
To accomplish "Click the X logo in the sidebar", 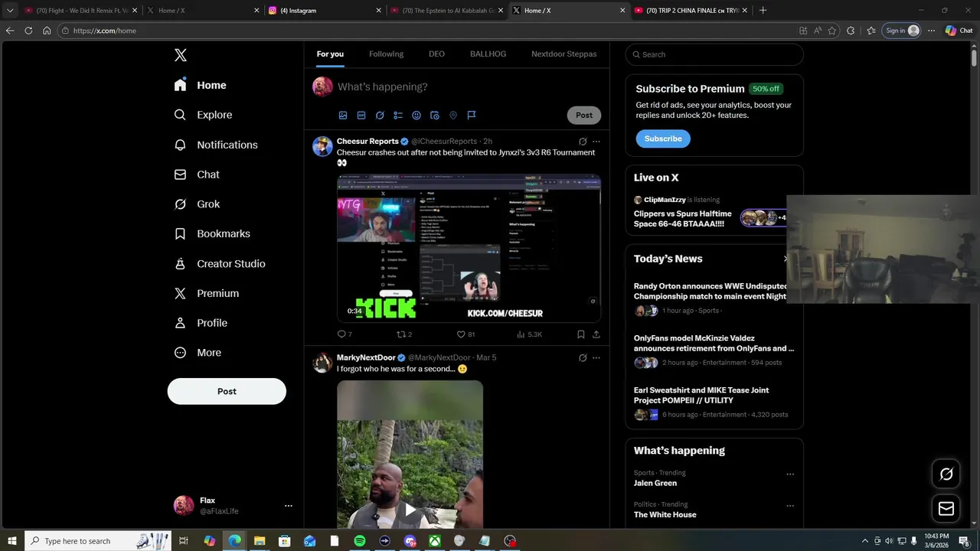I will coord(181,55).
